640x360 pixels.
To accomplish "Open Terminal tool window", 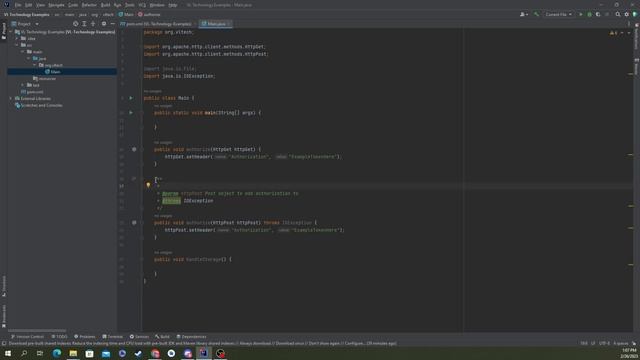I will (x=112, y=337).
